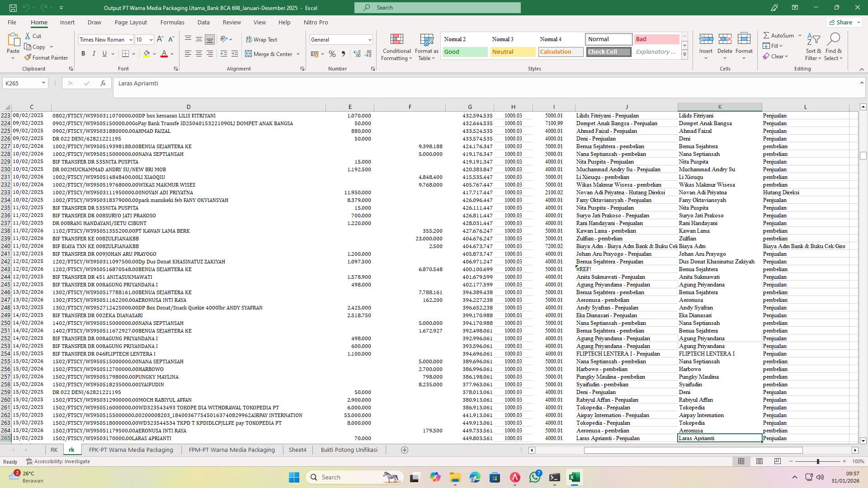Switch to the Nitro Pro ribbon tab
Viewport: 868px width, 488px height.
tap(316, 22)
